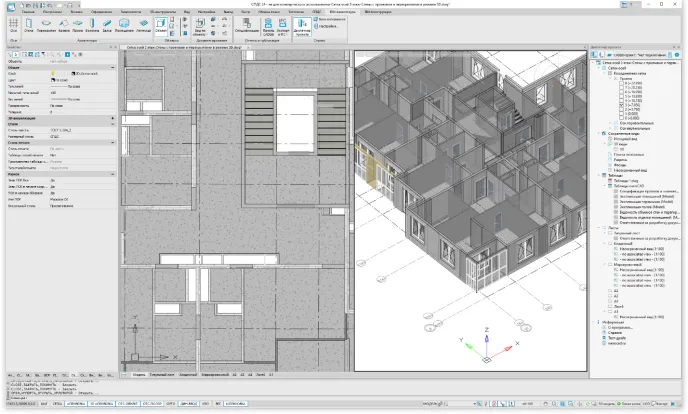
Task: Select the Перекрытие (slab) tool
Action: click(x=46, y=24)
